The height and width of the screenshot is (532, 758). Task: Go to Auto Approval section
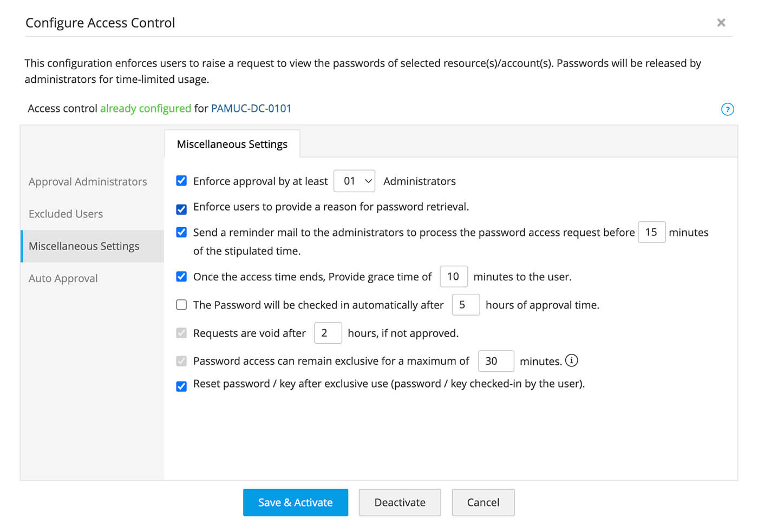[63, 278]
